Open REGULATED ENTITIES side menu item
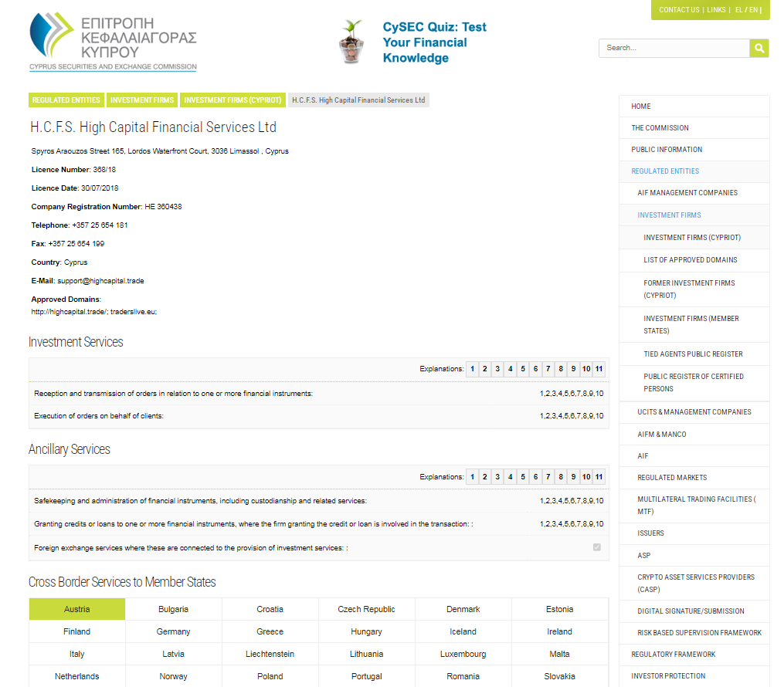Image resolution: width=784 pixels, height=687 pixels. click(694, 171)
